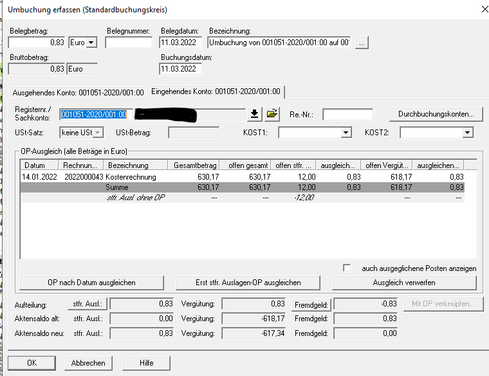The width and height of the screenshot is (489, 376).
Task: Click the Buchungsdatum field
Action: 180,69
